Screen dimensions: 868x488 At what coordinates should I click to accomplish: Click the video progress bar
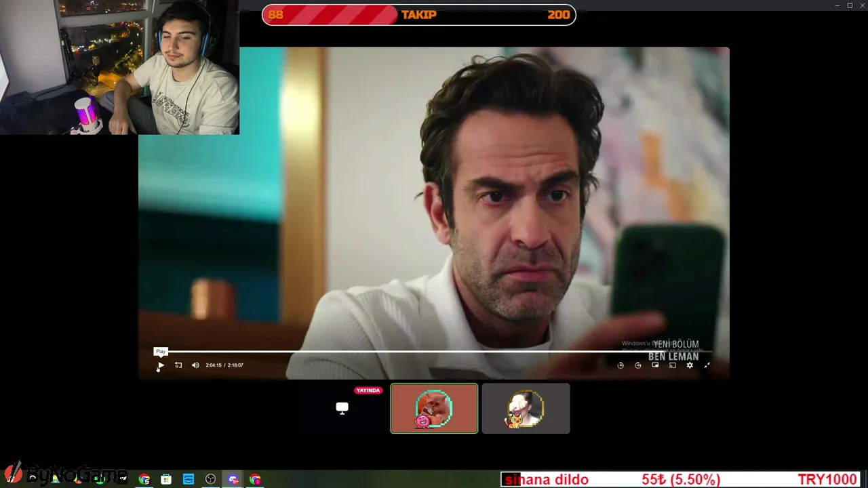(x=434, y=352)
